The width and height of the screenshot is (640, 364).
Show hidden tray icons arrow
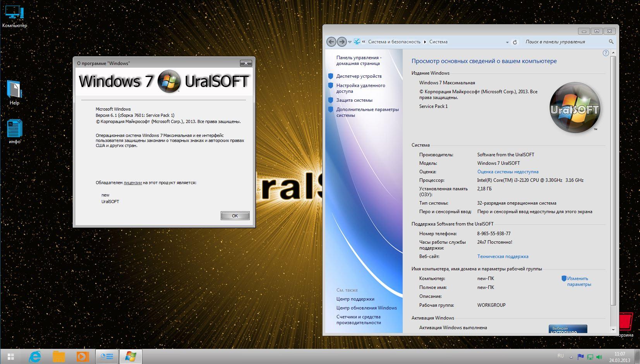click(571, 357)
